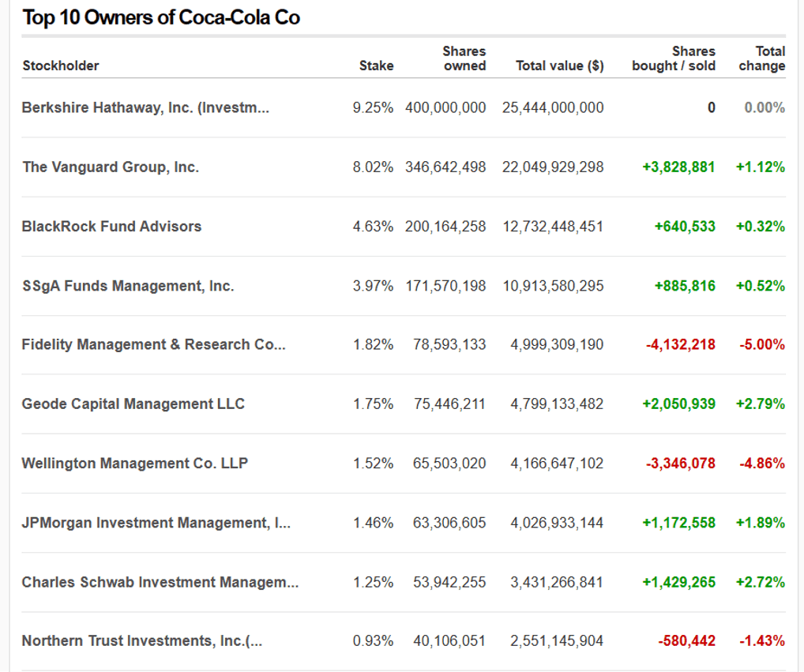Click total value 3,431,266,841
804x672 pixels.
(x=557, y=582)
